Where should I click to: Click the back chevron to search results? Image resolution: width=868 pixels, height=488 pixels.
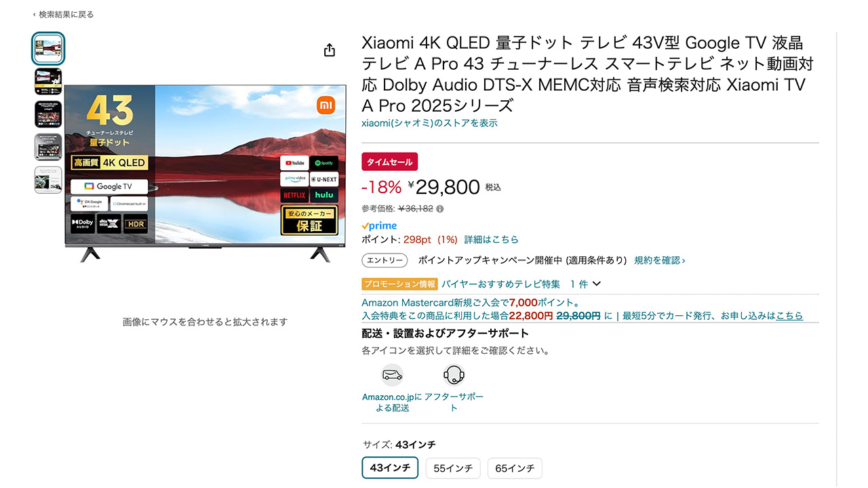tap(35, 14)
